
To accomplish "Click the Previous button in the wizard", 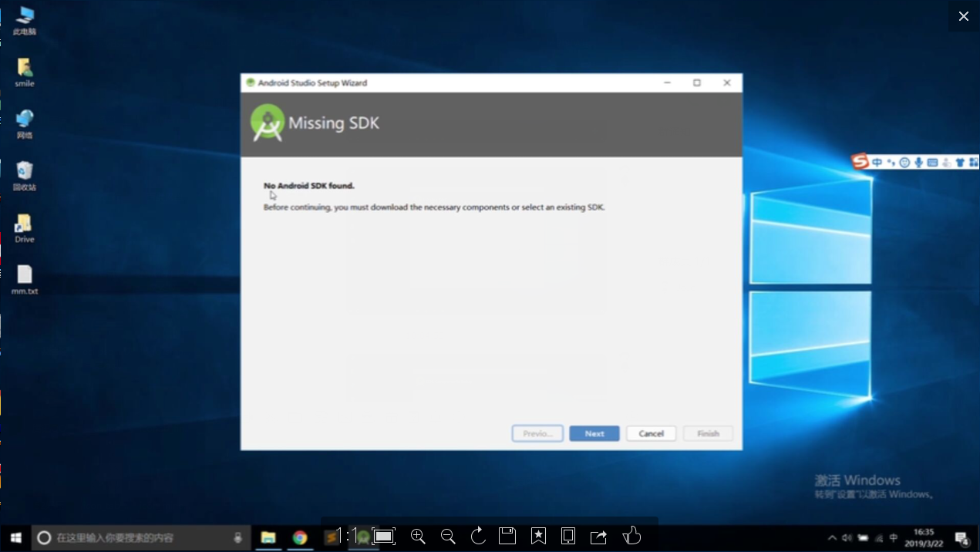I will click(x=537, y=433).
